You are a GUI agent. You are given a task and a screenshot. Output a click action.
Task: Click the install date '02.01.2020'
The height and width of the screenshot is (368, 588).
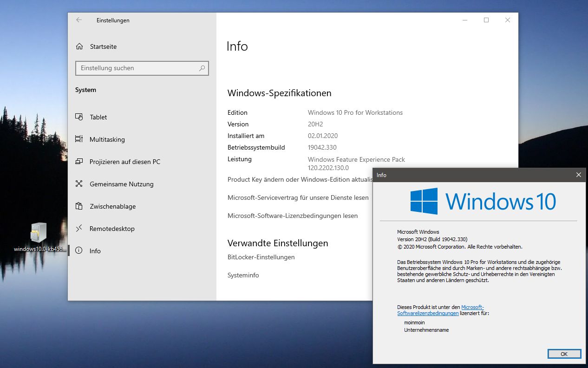323,136
